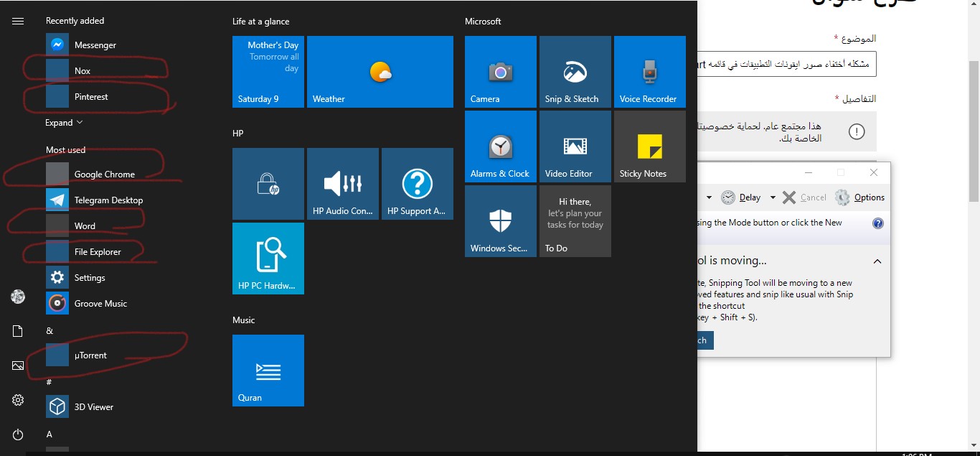Screen dimensions: 980x456
Task: Collapse the Snipping Tool is moving notice
Action: pyautogui.click(x=877, y=261)
